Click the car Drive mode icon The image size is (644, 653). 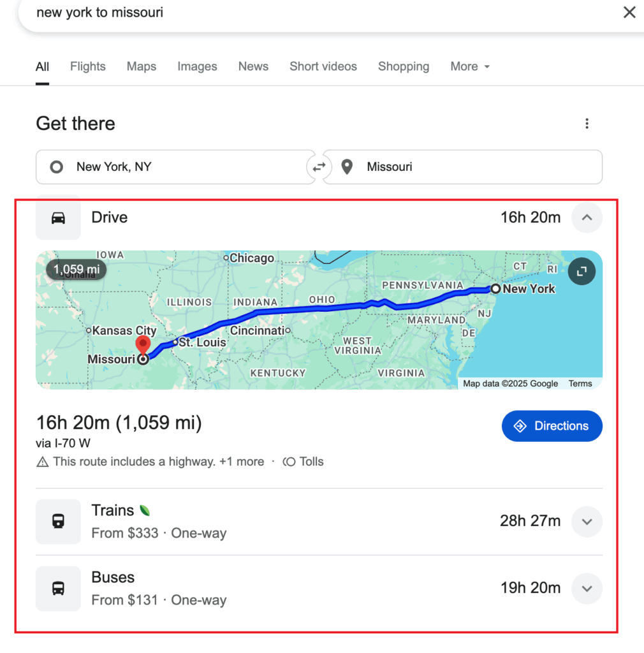pyautogui.click(x=58, y=218)
